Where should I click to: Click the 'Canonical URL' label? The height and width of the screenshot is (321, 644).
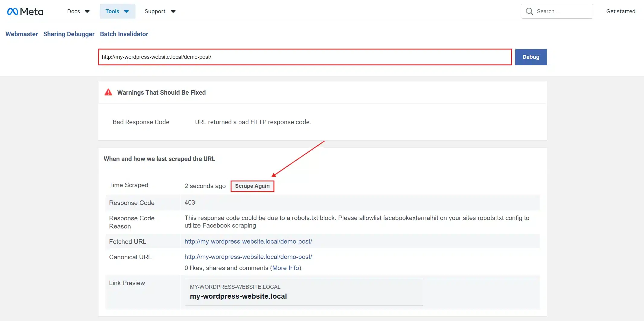[x=130, y=257]
